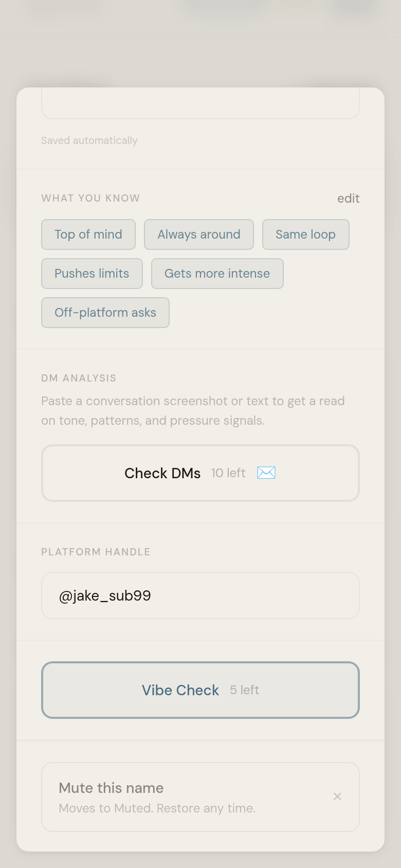Click the edit link for What You Know
This screenshot has width=401, height=868.
point(348,198)
